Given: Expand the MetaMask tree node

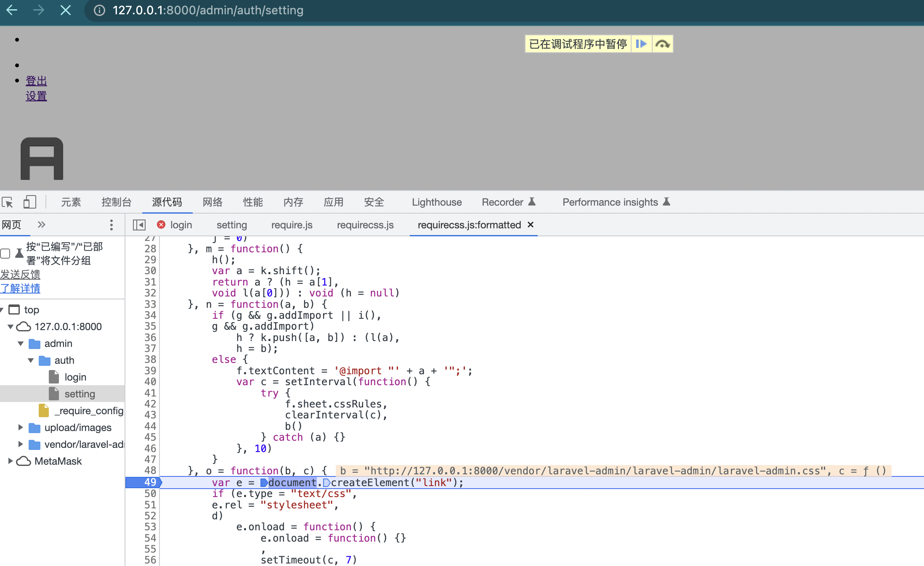Looking at the screenshot, I should pyautogui.click(x=10, y=461).
